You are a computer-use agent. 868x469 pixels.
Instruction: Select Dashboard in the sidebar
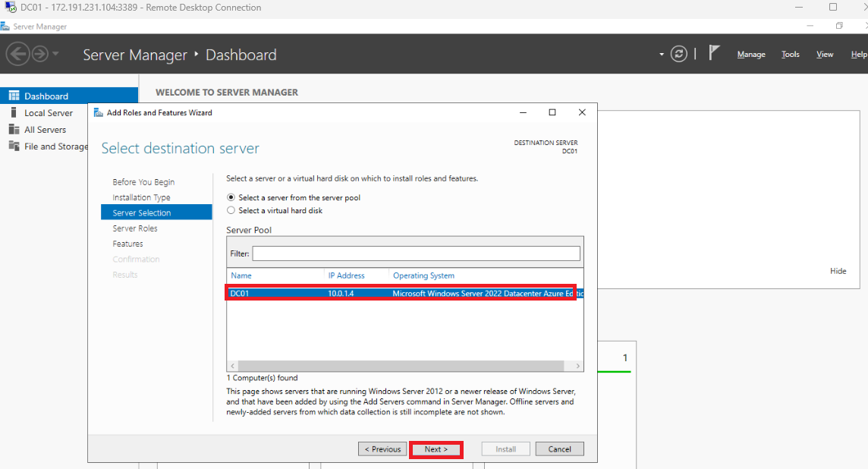click(68, 96)
